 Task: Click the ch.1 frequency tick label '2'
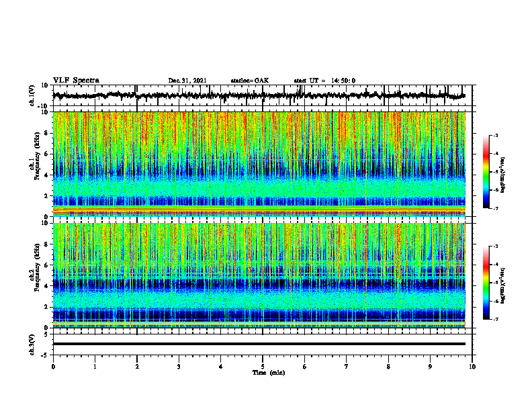point(46,195)
